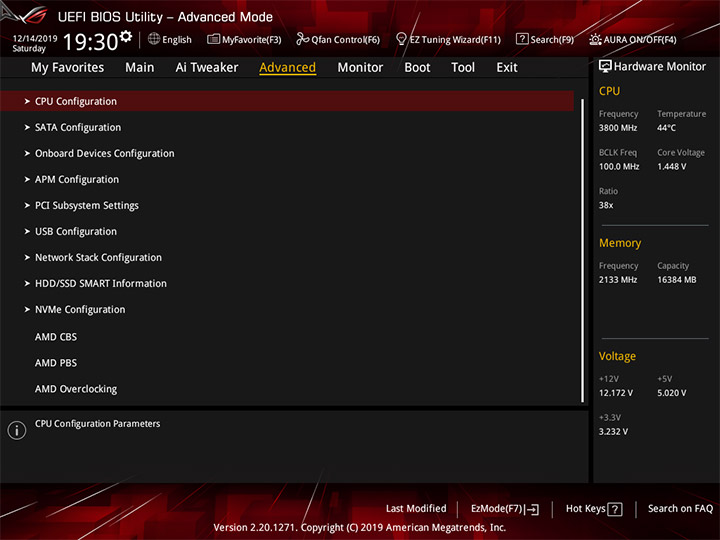Click Last Modified

pos(416,509)
